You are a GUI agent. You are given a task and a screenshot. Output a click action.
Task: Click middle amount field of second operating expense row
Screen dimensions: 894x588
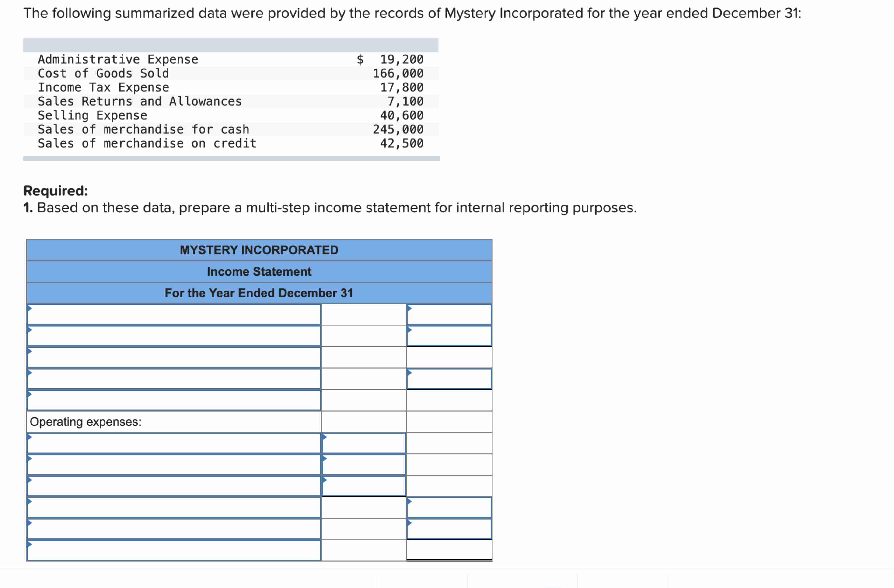[x=364, y=465]
